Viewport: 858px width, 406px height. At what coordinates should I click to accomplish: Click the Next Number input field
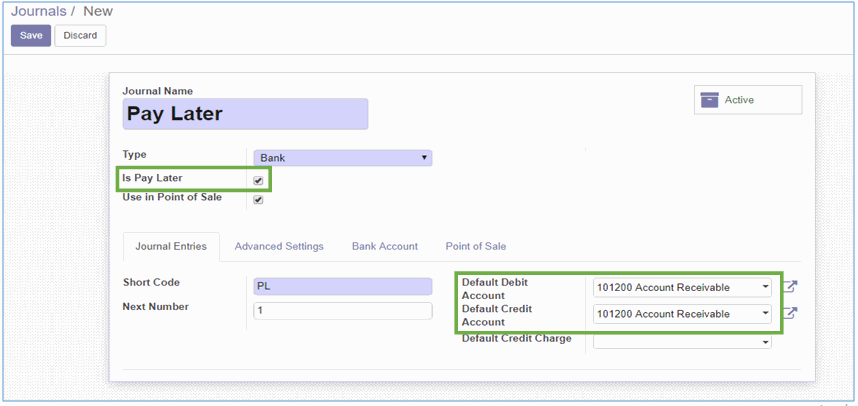click(342, 311)
